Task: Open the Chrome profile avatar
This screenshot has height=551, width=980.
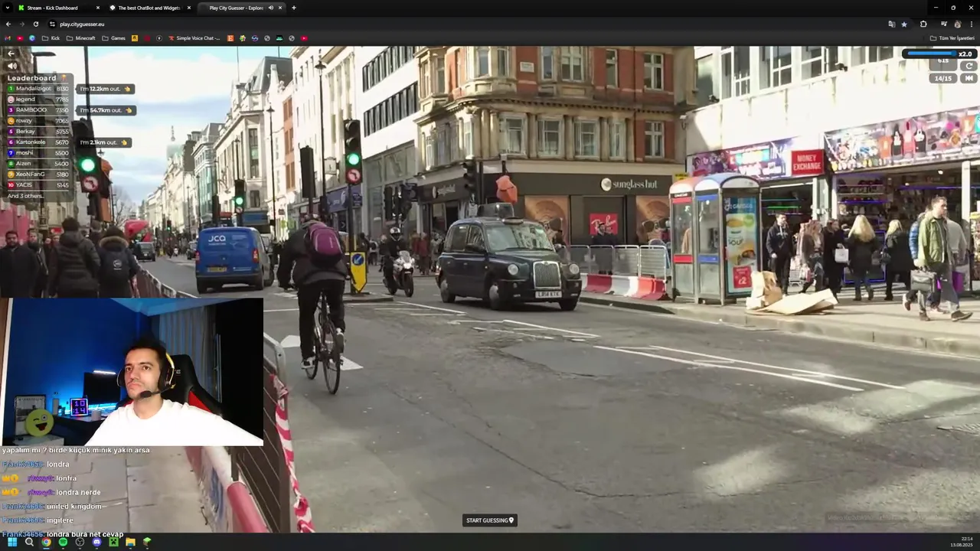Action: tap(957, 24)
